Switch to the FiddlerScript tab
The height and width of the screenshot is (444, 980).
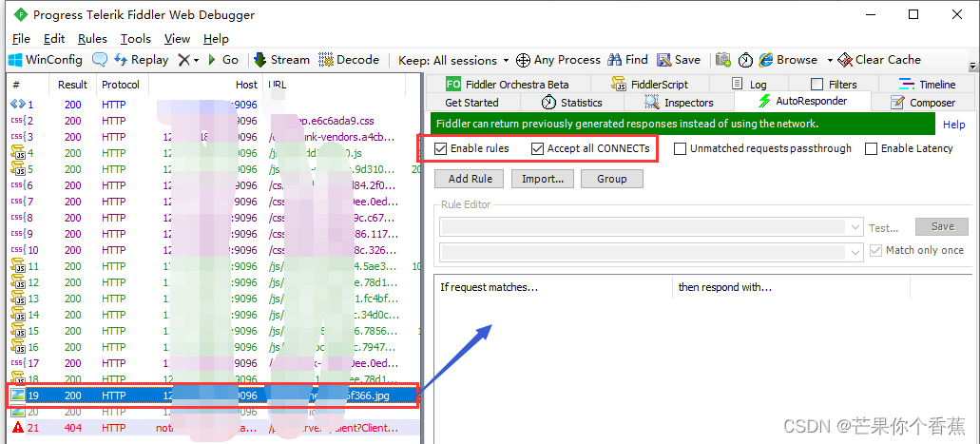(650, 84)
